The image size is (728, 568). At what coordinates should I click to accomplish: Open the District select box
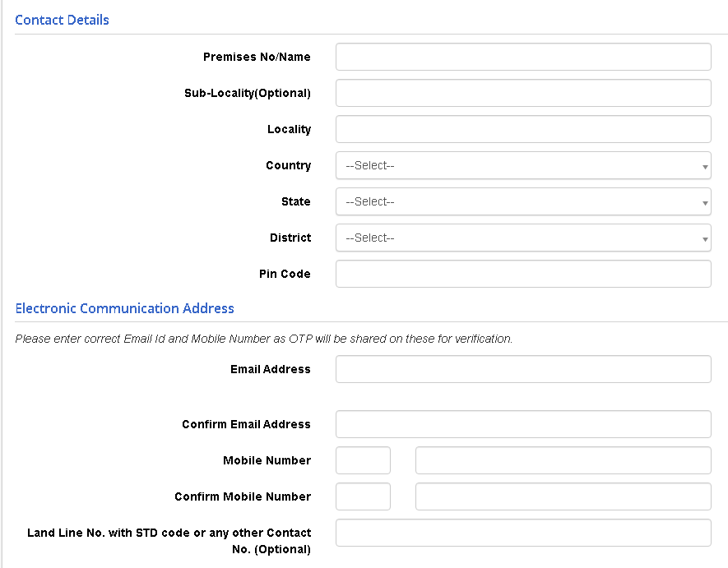pos(523,238)
